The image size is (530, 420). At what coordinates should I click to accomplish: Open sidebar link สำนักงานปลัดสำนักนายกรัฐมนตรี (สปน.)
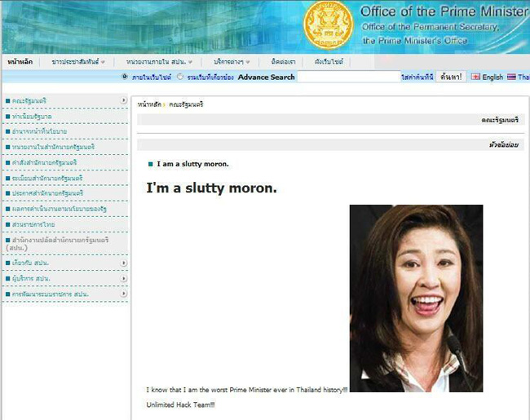(57, 244)
